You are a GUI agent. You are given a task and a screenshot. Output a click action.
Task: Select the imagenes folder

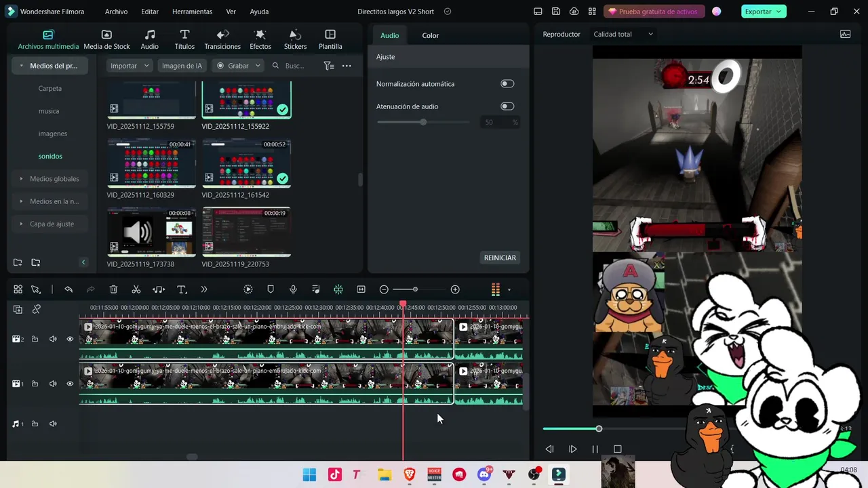53,134
